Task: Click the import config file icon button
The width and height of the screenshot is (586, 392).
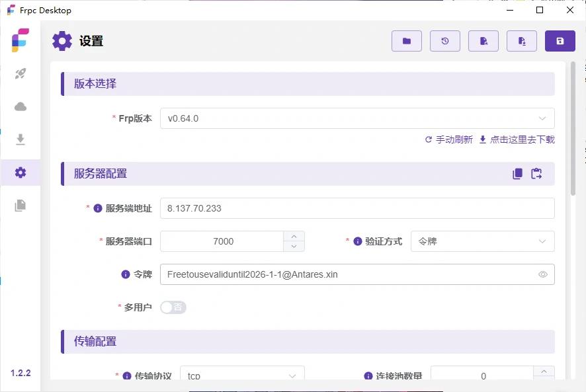Action: coord(483,41)
